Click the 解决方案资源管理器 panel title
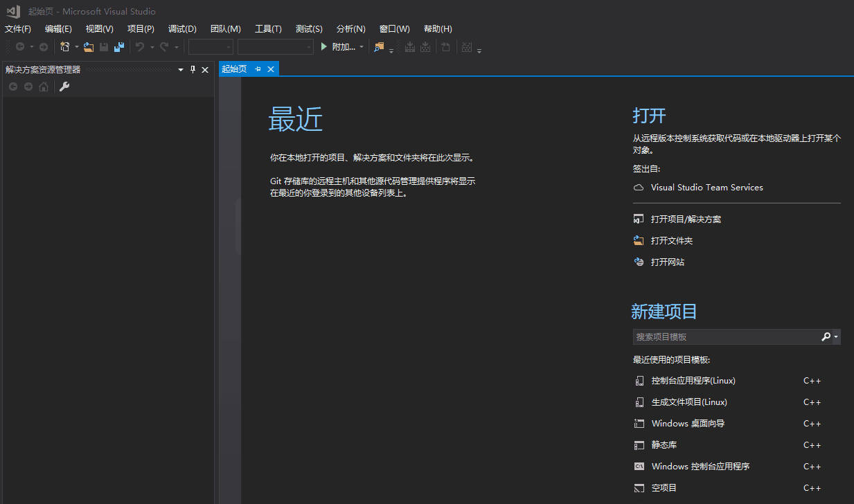The height and width of the screenshot is (504, 854). (43, 70)
